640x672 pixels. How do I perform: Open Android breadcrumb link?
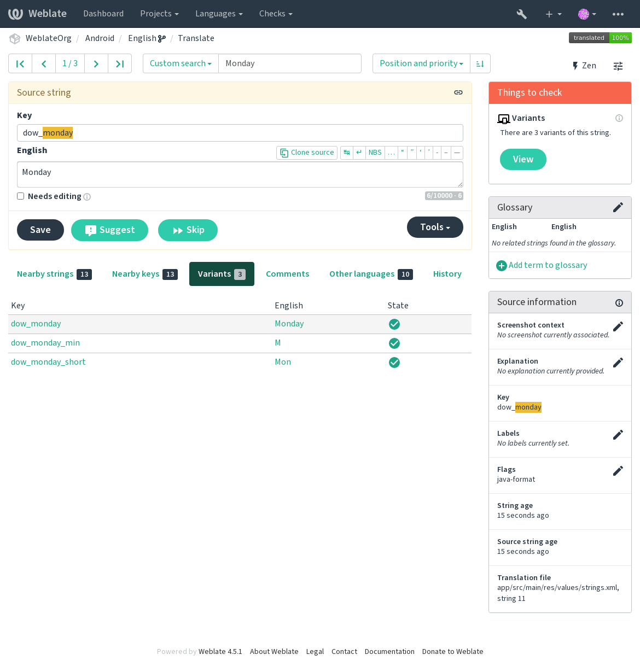point(100,38)
